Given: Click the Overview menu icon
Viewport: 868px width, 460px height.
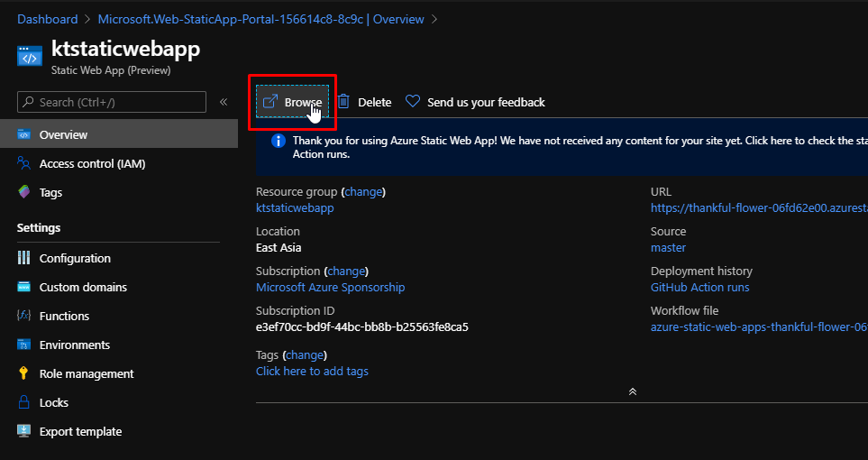Looking at the screenshot, I should coord(23,134).
